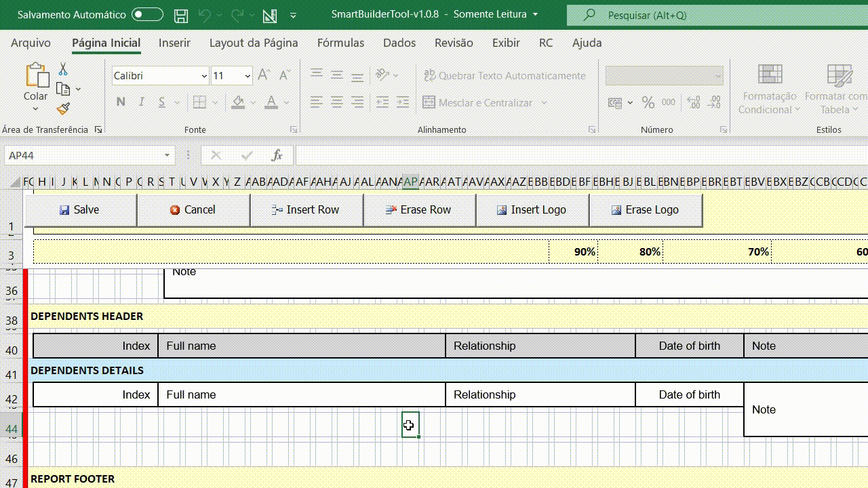Click the Save disk icon in title bar
Image resolution: width=868 pixels, height=488 pixels.
coord(181,15)
